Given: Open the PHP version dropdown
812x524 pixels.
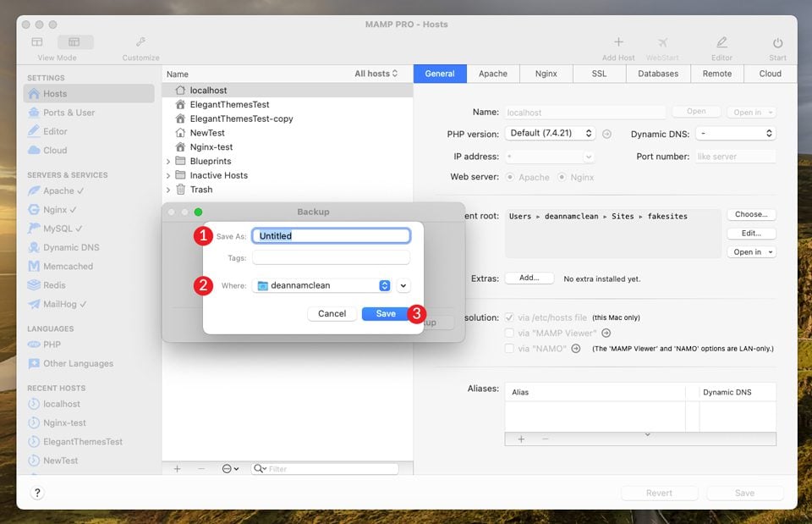Looking at the screenshot, I should 550,134.
